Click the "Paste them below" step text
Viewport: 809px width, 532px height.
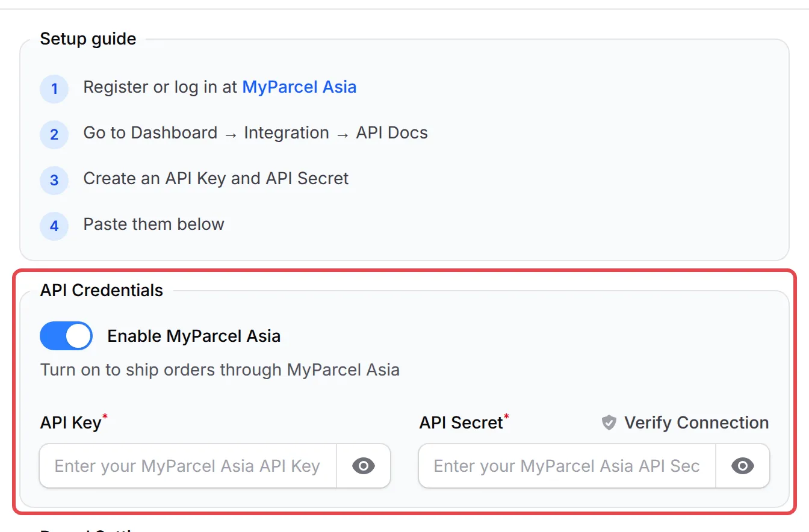[x=153, y=224]
